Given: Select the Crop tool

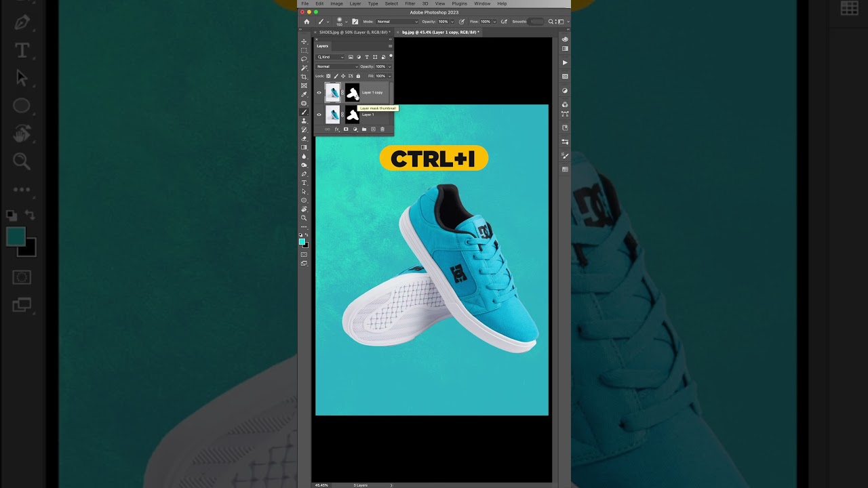Looking at the screenshot, I should pyautogui.click(x=304, y=77).
